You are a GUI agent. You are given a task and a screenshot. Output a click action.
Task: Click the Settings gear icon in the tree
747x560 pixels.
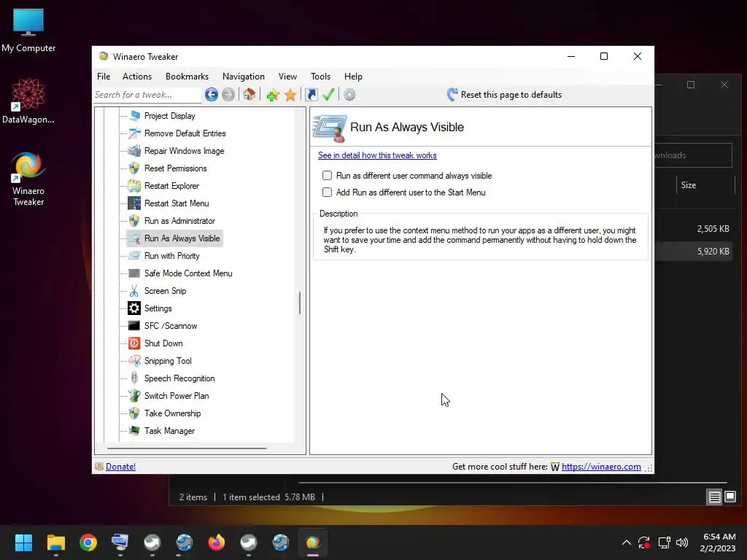(134, 308)
